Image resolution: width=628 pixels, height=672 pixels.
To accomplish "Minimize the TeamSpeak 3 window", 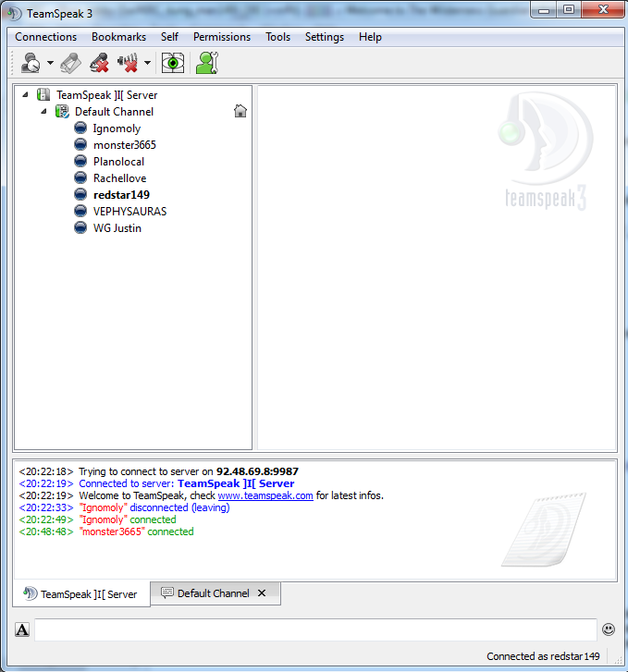I will click(x=544, y=10).
